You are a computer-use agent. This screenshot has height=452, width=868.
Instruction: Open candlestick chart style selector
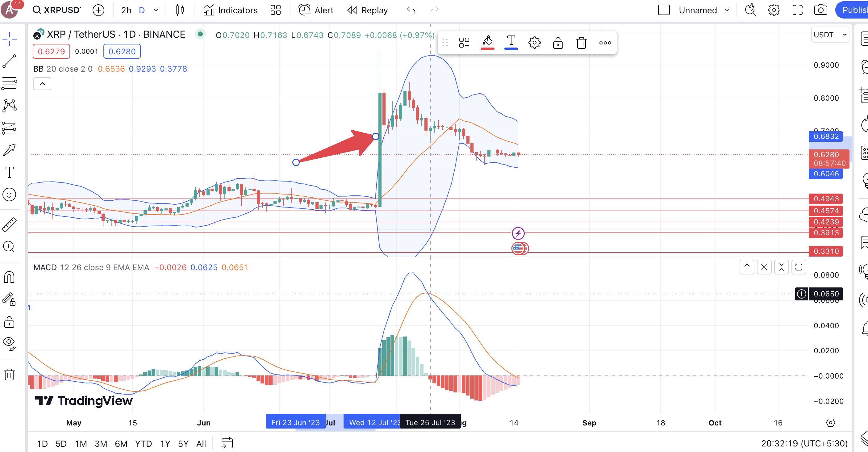(x=180, y=10)
